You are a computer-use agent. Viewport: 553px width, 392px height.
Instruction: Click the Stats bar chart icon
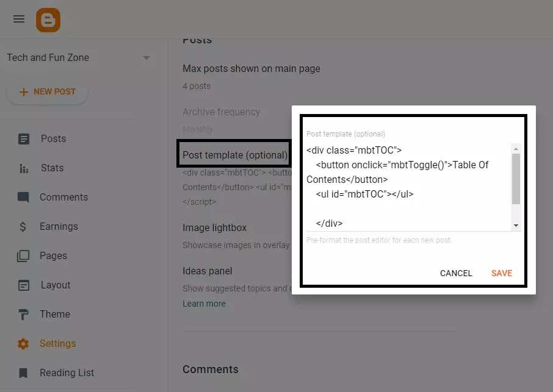tap(24, 168)
